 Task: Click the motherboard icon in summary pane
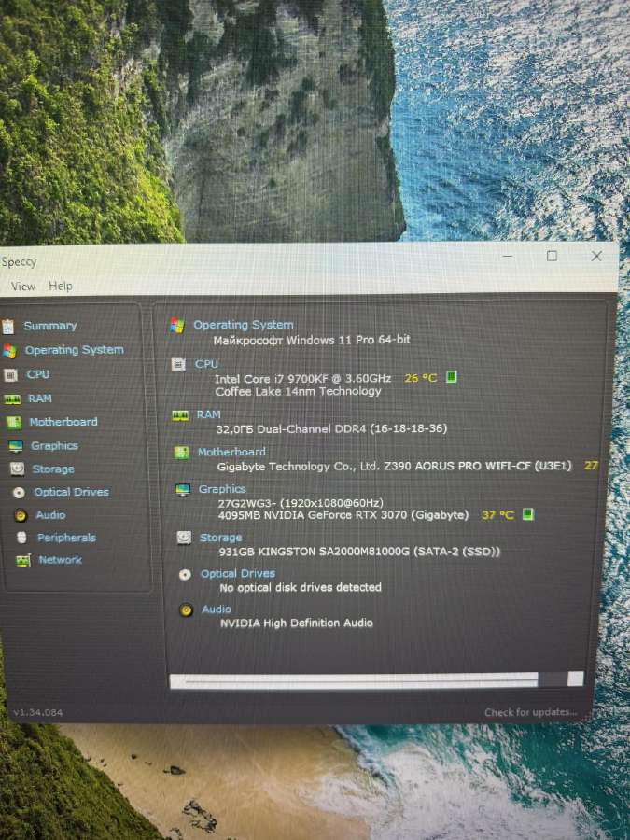[x=182, y=454]
